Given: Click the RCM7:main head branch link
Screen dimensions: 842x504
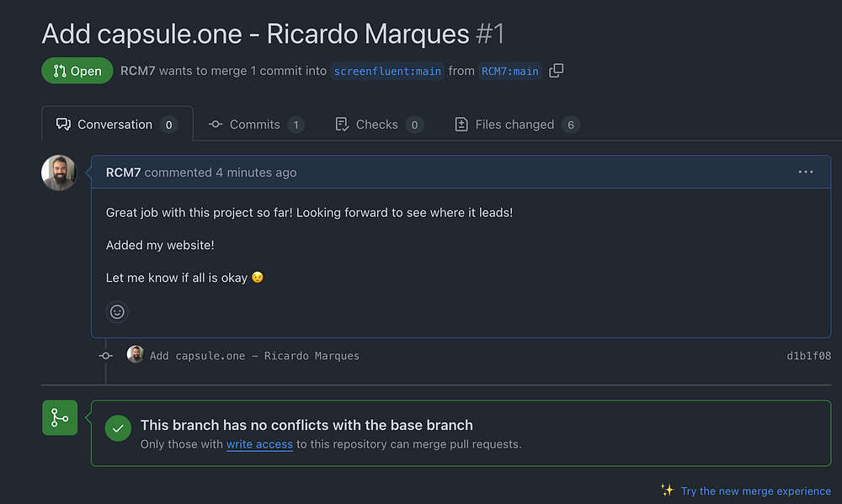Looking at the screenshot, I should coord(509,72).
